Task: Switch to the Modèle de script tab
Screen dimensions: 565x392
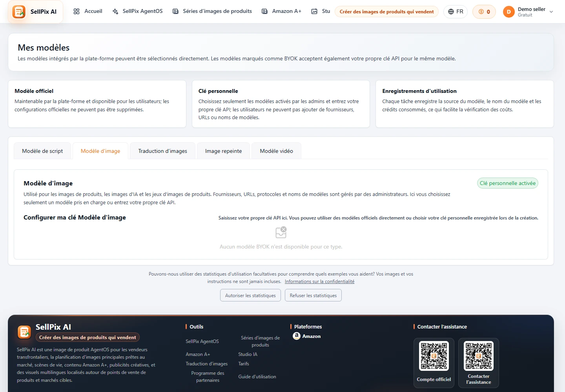Action: pyautogui.click(x=42, y=151)
